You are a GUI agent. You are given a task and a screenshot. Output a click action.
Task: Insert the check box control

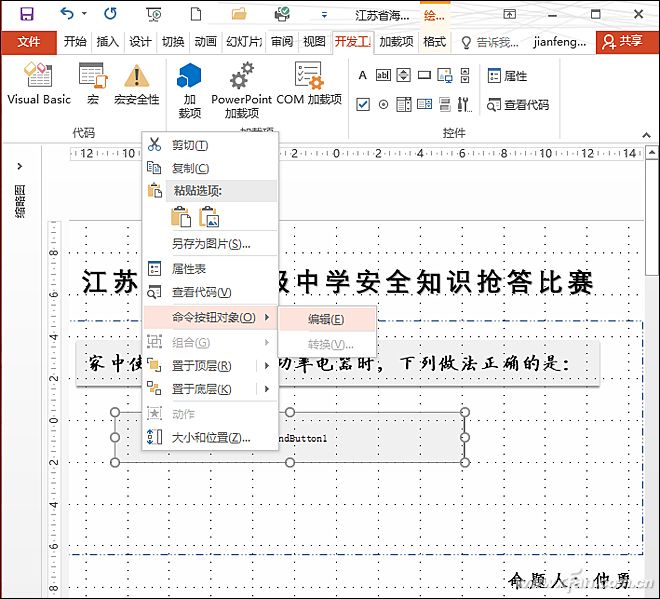pos(363,104)
